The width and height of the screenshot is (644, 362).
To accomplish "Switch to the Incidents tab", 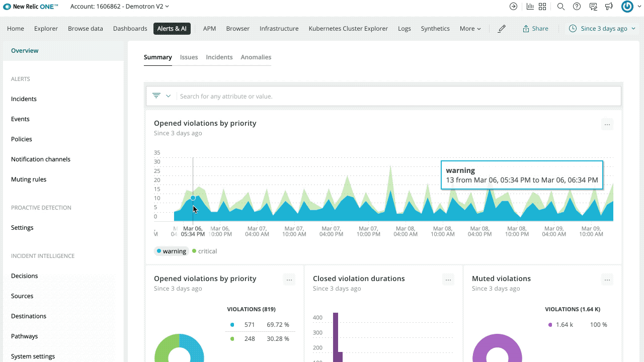I will tap(219, 57).
